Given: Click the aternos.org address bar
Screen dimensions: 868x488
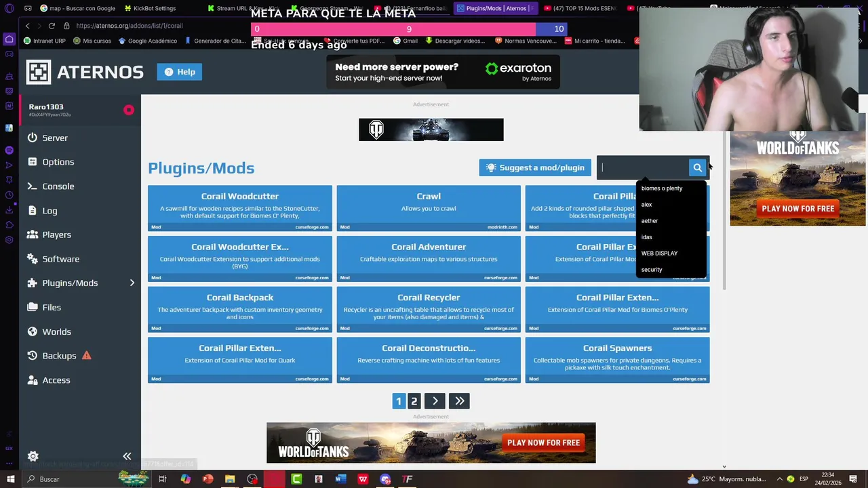Looking at the screenshot, I should coord(129,26).
